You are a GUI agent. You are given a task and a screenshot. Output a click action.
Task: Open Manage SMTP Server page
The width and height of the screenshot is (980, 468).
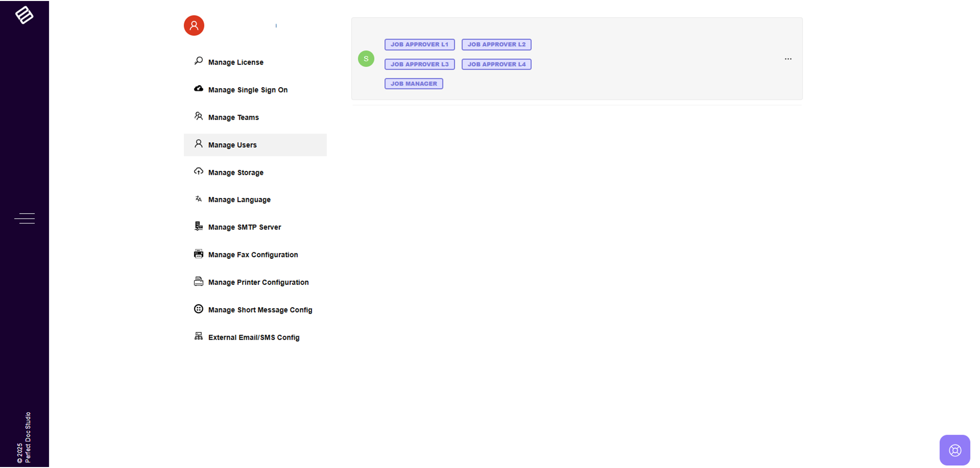(x=245, y=227)
